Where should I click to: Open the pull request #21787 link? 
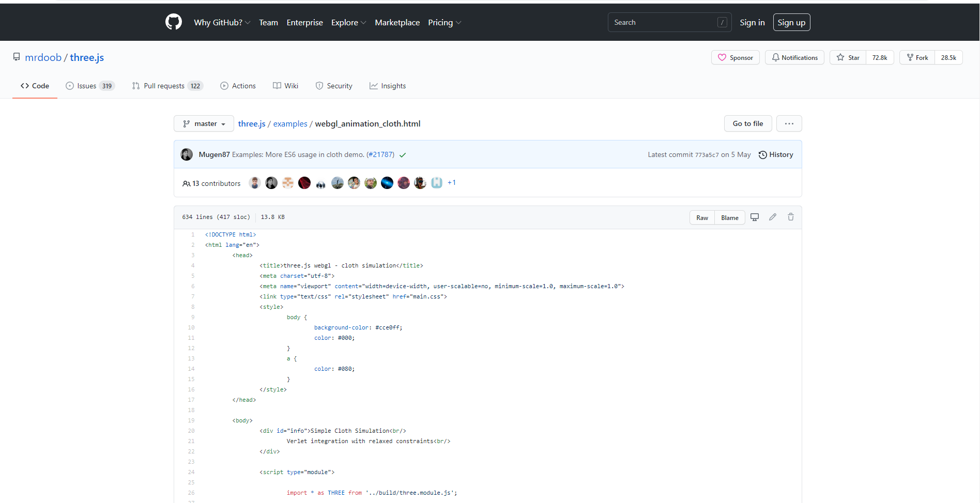380,154
